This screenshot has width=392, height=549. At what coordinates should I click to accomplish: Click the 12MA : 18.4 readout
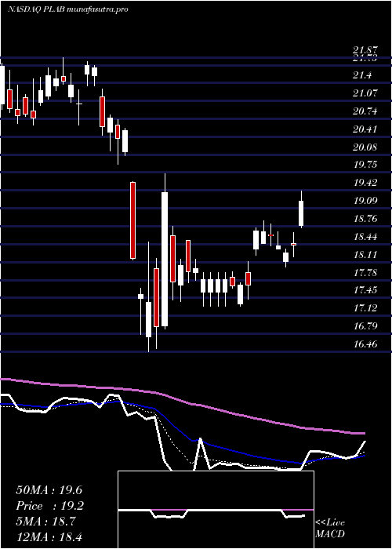pyautogui.click(x=49, y=536)
